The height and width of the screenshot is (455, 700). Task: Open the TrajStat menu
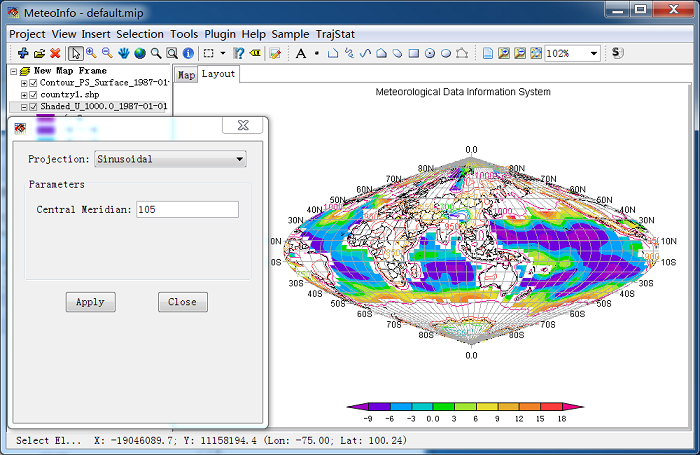335,34
